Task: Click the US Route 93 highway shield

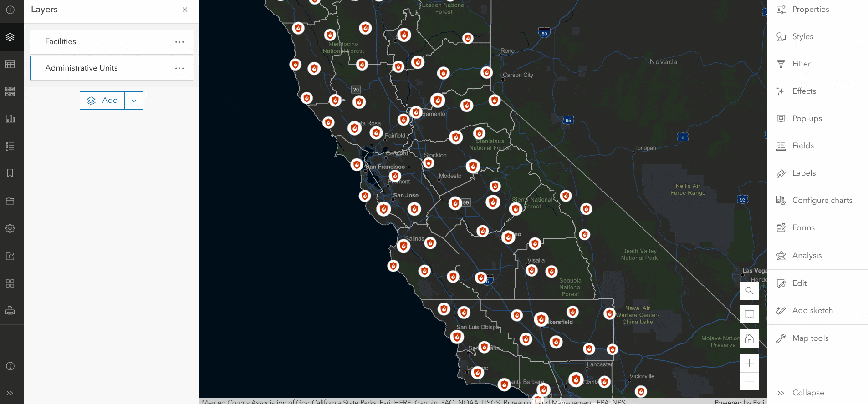Action: (x=742, y=199)
